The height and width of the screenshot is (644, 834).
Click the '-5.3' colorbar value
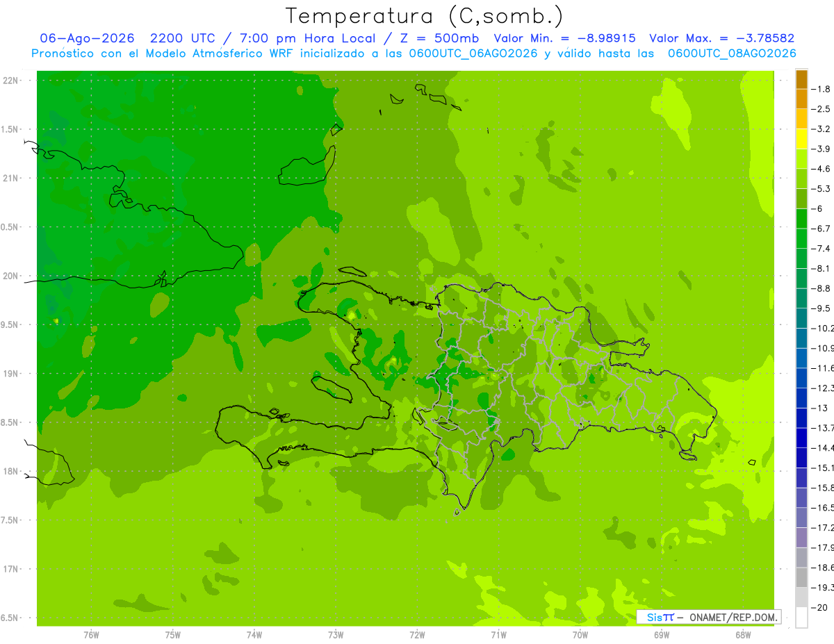coord(821,188)
